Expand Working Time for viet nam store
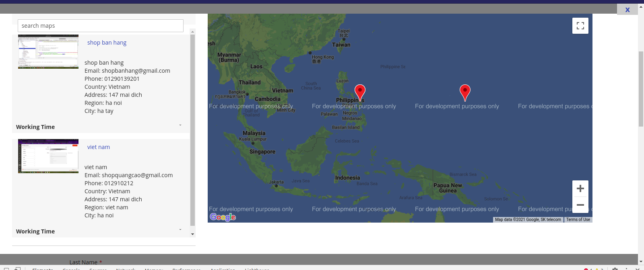Viewport: 644px width, 270px height. point(180,230)
